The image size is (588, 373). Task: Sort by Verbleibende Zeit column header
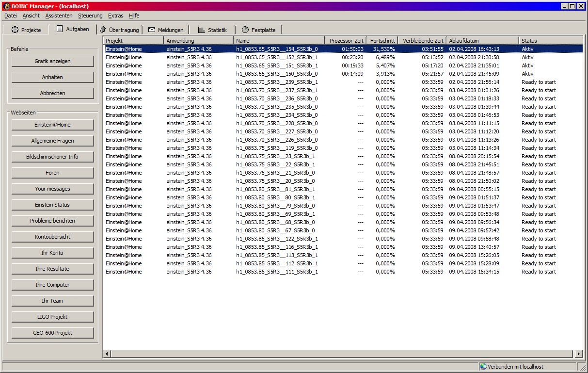click(422, 41)
